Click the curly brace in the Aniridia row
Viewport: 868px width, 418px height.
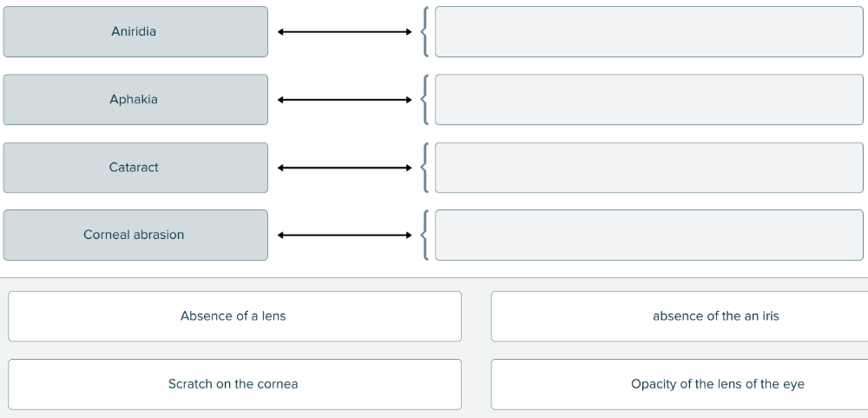tap(424, 32)
